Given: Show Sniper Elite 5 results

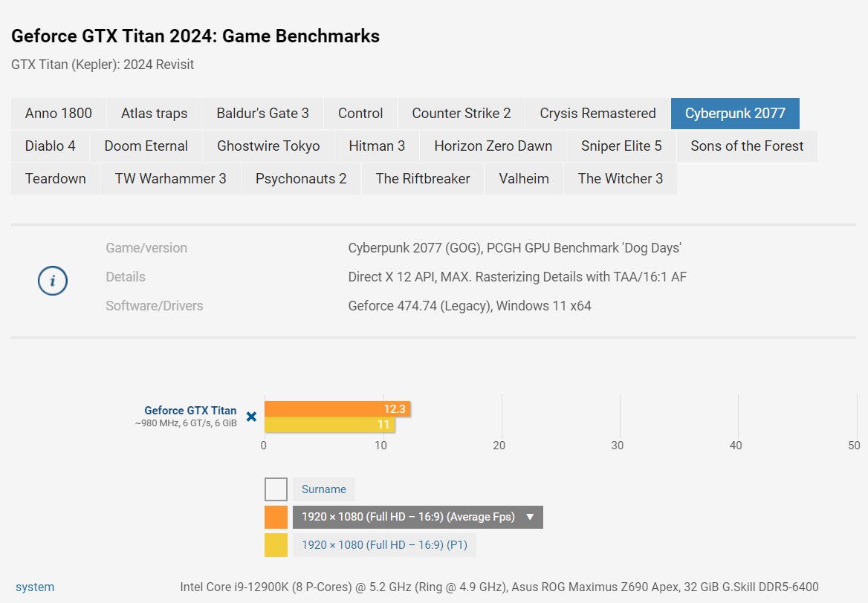Looking at the screenshot, I should [x=621, y=146].
